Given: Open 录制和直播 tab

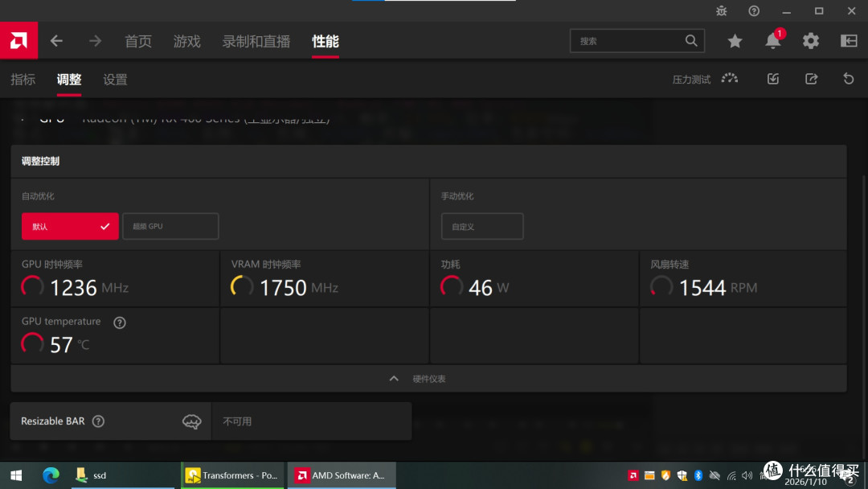Looking at the screenshot, I should (256, 41).
